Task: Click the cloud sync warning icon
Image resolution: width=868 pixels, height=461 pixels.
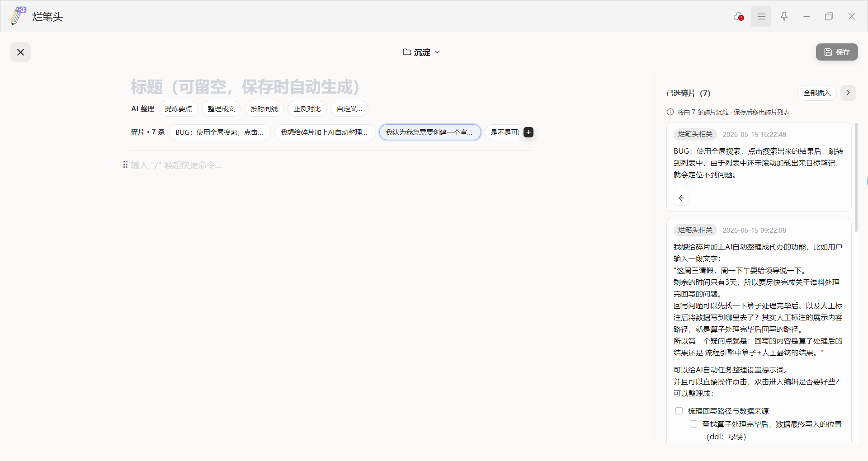Action: pyautogui.click(x=739, y=17)
